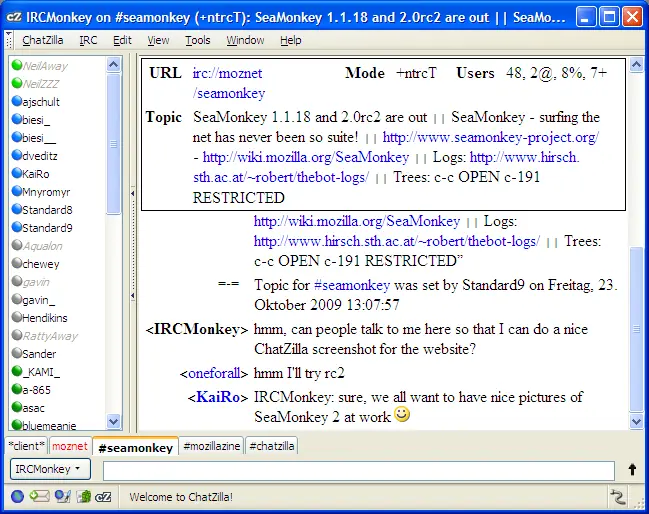Click the irc://moznet/seamonkey URL link
Image resolution: width=649 pixels, height=514 pixels.
(x=228, y=83)
